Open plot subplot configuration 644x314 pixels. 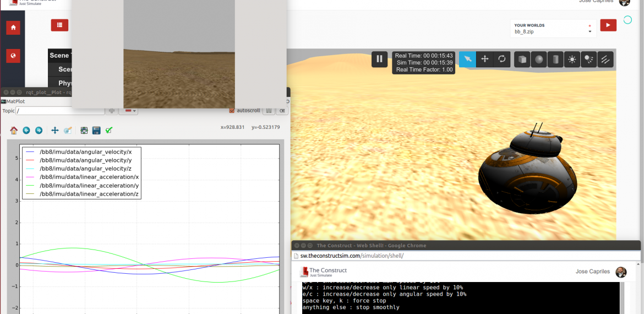tap(84, 131)
